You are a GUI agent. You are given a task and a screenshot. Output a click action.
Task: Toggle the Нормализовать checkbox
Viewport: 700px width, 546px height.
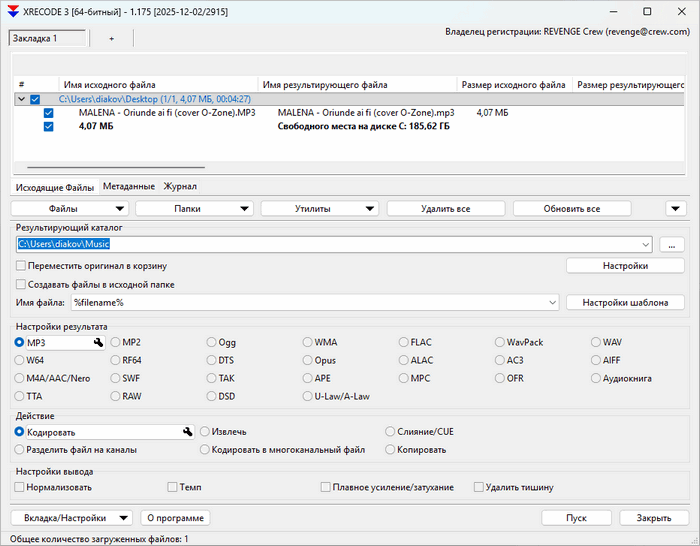[x=21, y=487]
